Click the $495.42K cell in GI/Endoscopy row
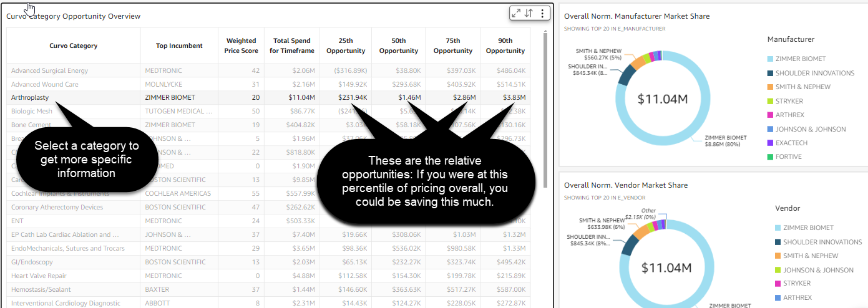The image size is (868, 308). 511,262
